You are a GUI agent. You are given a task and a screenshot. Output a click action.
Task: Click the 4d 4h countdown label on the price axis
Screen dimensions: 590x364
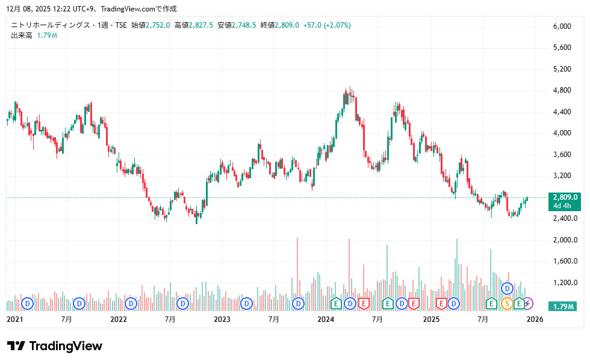(x=564, y=205)
